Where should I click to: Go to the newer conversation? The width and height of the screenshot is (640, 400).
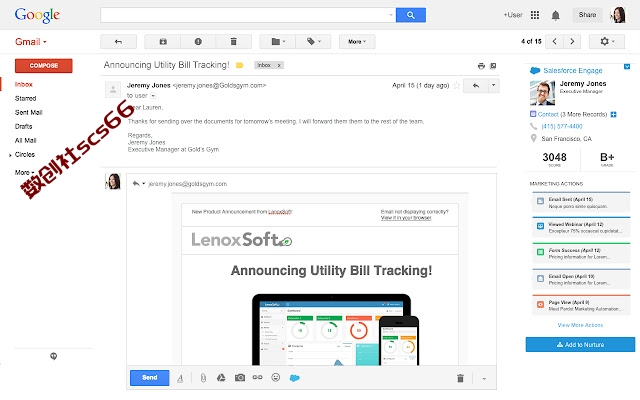(554, 41)
